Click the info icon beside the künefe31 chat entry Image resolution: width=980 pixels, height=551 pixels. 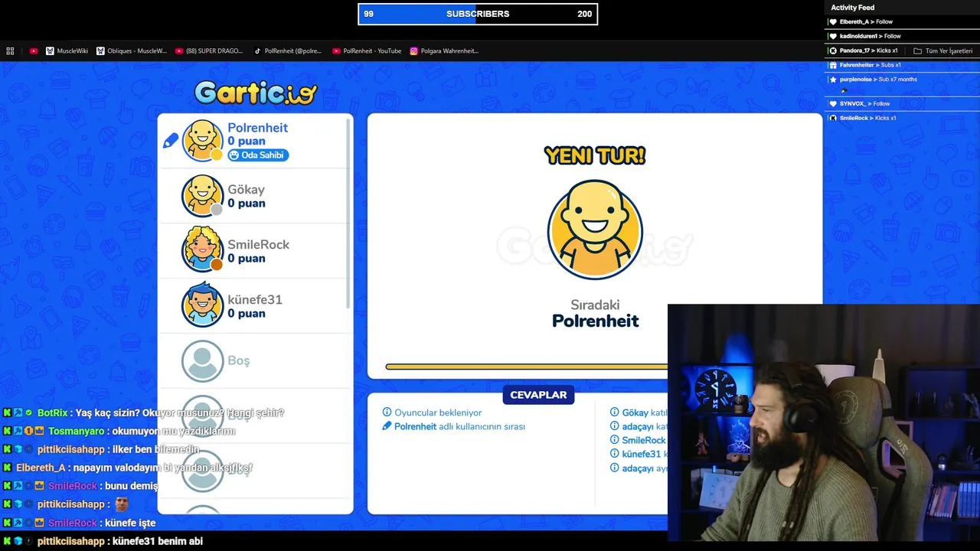tap(615, 454)
